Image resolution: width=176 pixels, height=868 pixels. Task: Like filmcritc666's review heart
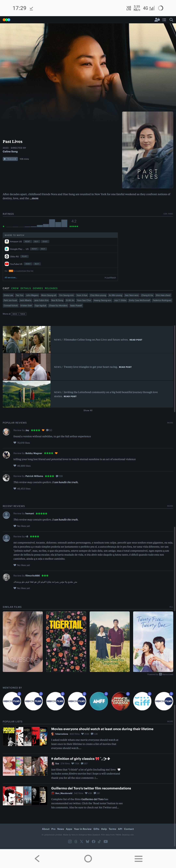15,588
